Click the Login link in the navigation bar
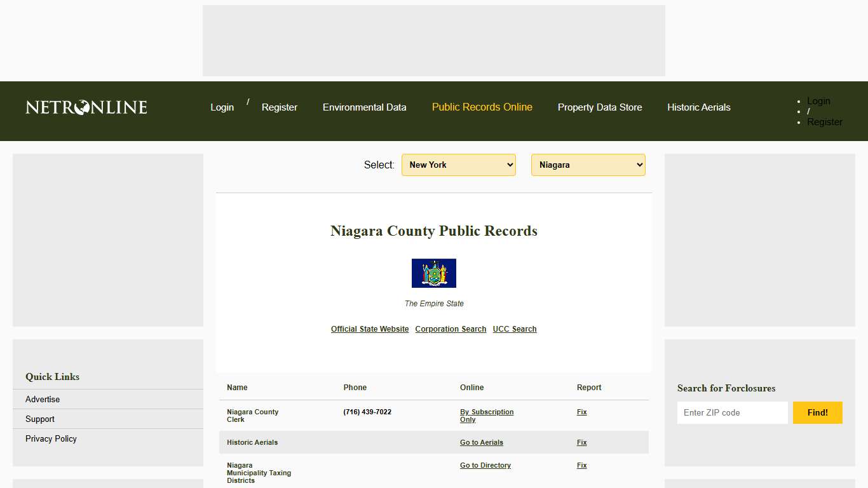Image resolution: width=868 pixels, height=488 pixels. click(222, 107)
